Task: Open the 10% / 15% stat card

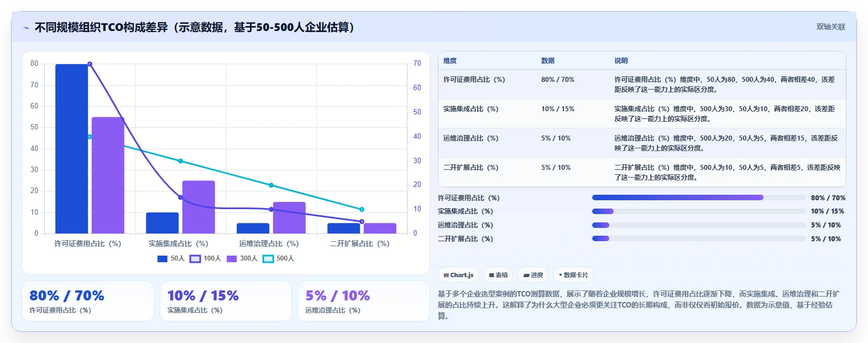Action: click(x=226, y=301)
